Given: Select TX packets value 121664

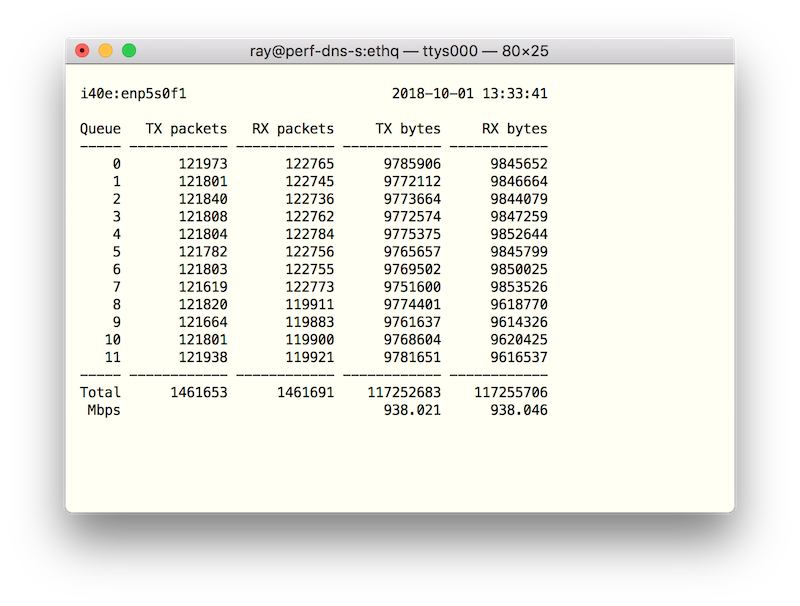Looking at the screenshot, I should 203,322.
